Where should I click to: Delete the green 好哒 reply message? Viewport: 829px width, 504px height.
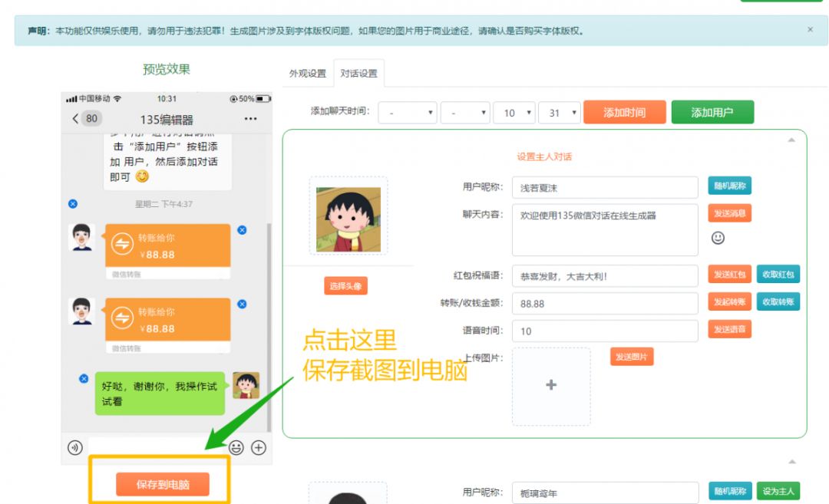pos(84,378)
